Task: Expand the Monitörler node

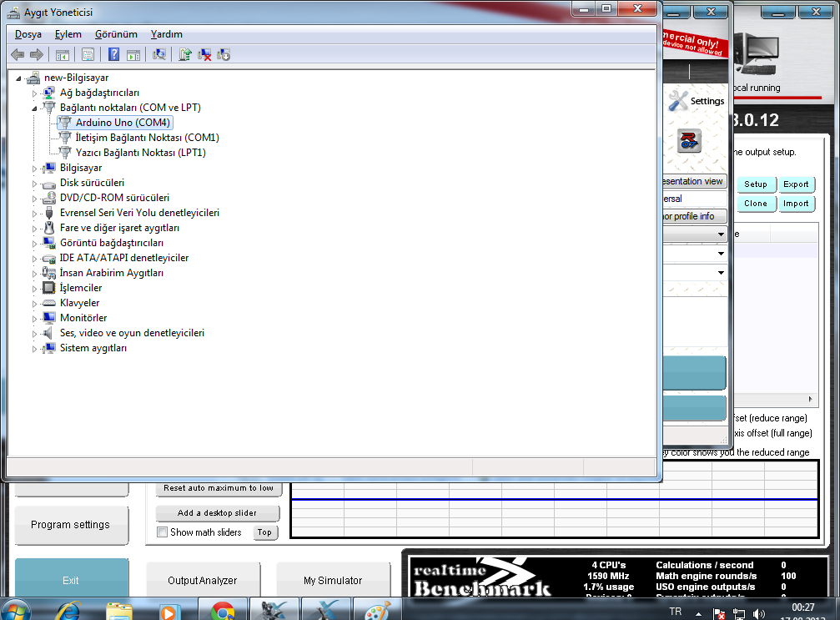Action: pyautogui.click(x=34, y=318)
